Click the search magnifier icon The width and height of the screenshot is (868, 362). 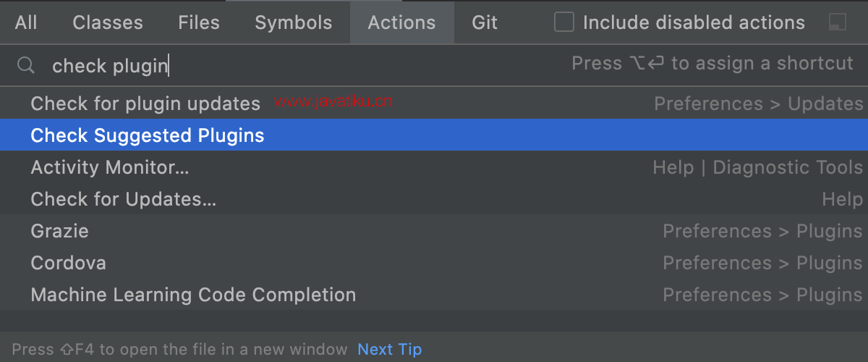point(26,66)
